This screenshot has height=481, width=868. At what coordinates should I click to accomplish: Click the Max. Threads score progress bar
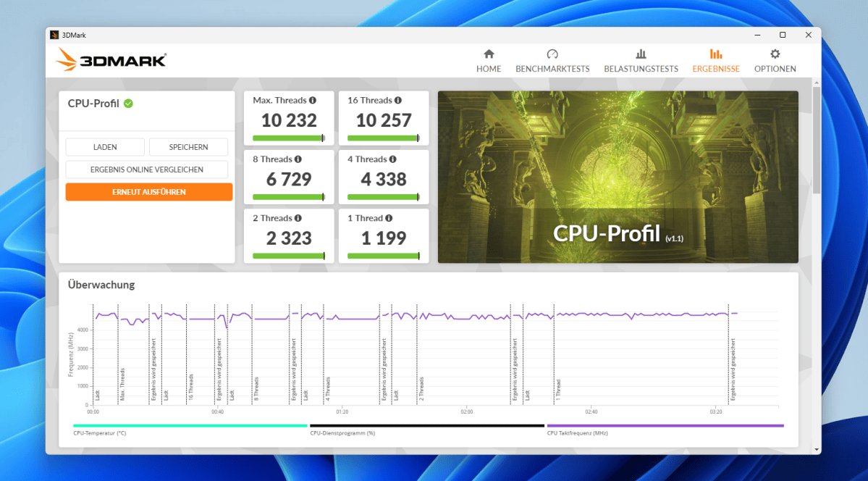(x=288, y=138)
